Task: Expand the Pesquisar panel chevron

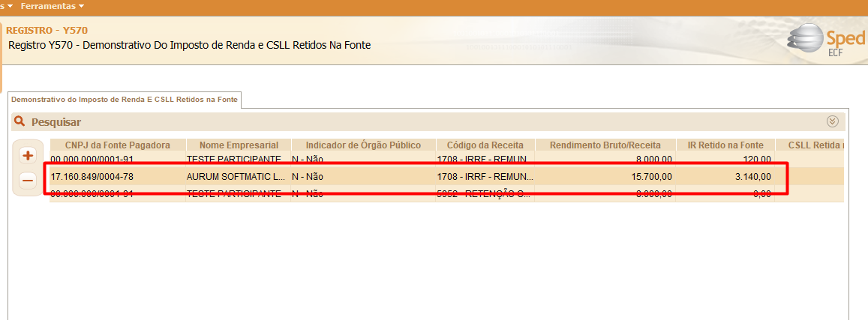Action: pos(832,121)
